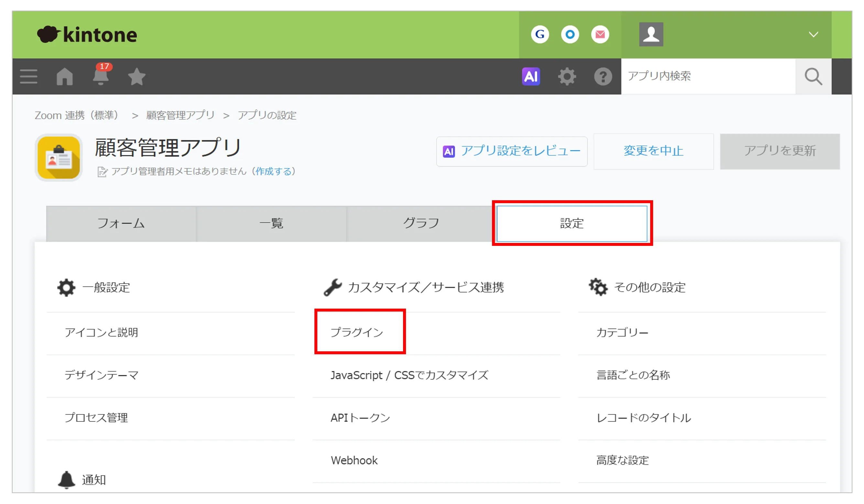Screen dimensions: 864x504
Task: Open notifications bell with 17 badge
Action: click(x=101, y=74)
